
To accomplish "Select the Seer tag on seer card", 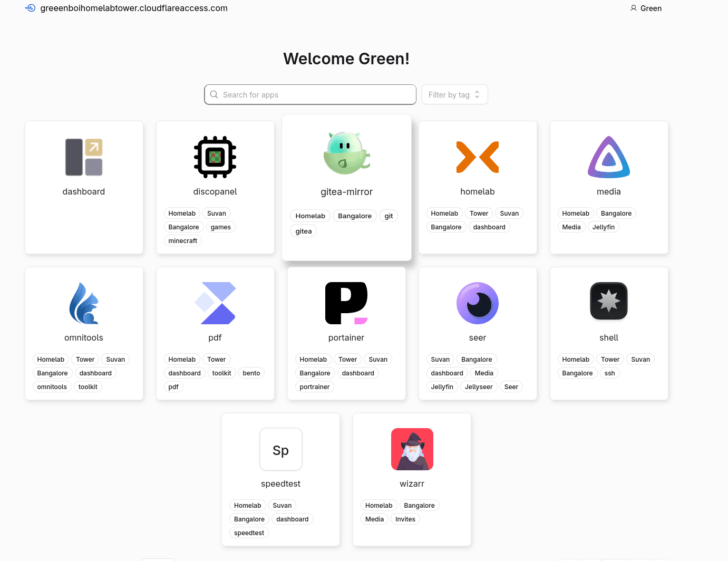I will pos(511,387).
